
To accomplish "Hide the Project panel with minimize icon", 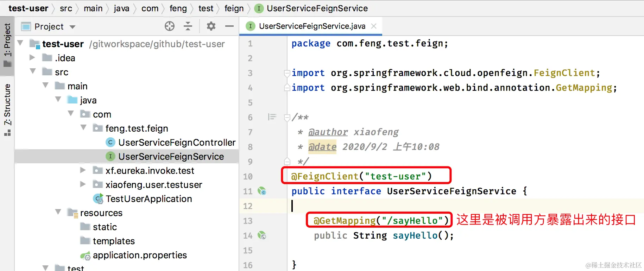I will [x=229, y=26].
